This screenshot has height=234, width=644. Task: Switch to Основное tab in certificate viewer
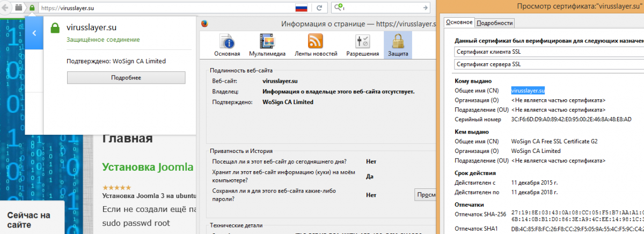pos(459,22)
